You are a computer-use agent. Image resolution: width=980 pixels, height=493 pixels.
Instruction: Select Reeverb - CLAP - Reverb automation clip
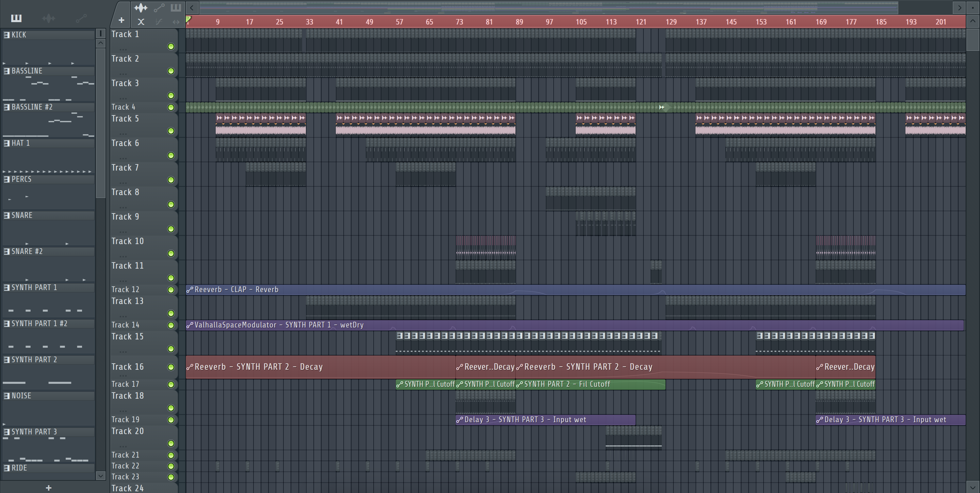tap(575, 290)
